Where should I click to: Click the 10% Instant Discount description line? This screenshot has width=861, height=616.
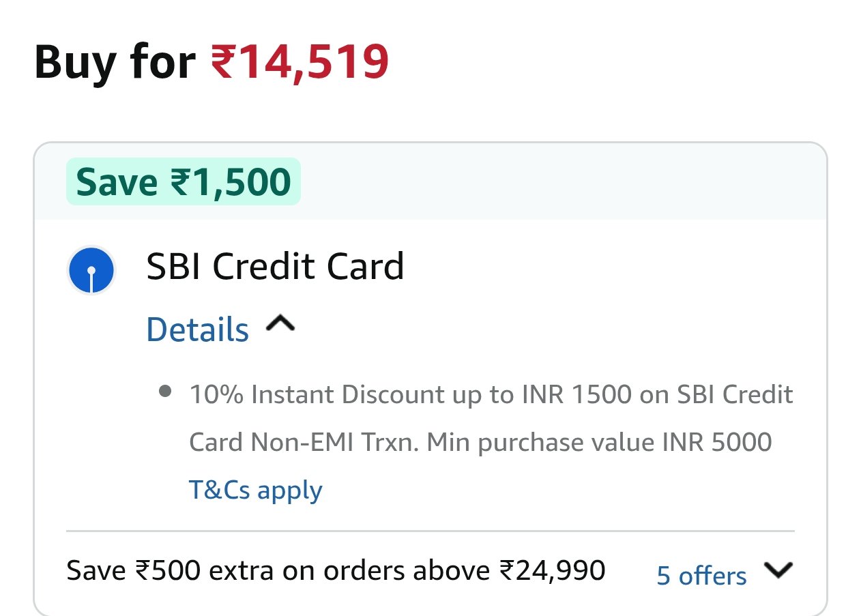coord(491,394)
